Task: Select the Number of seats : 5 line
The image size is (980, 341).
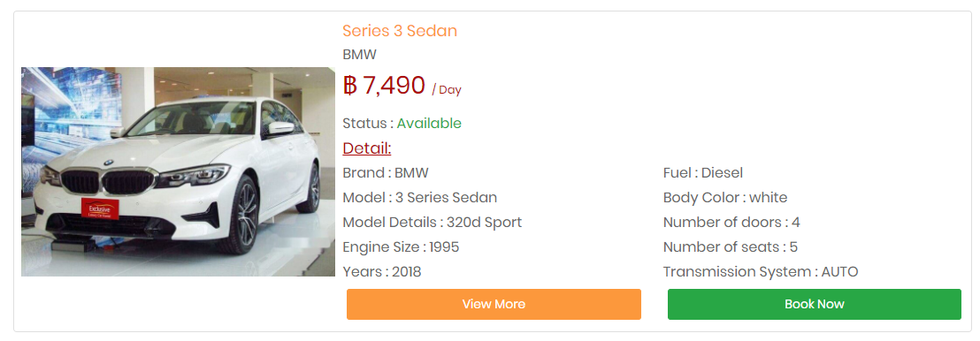Action: click(730, 247)
